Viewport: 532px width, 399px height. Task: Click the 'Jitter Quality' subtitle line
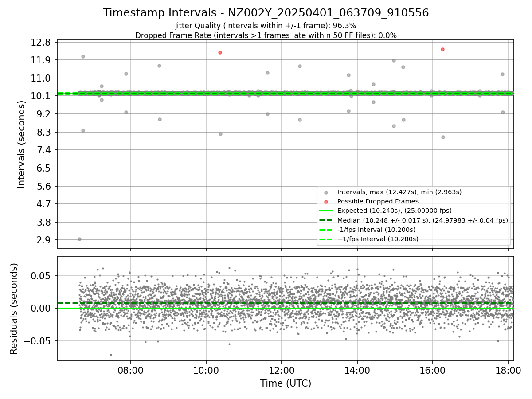(x=266, y=26)
